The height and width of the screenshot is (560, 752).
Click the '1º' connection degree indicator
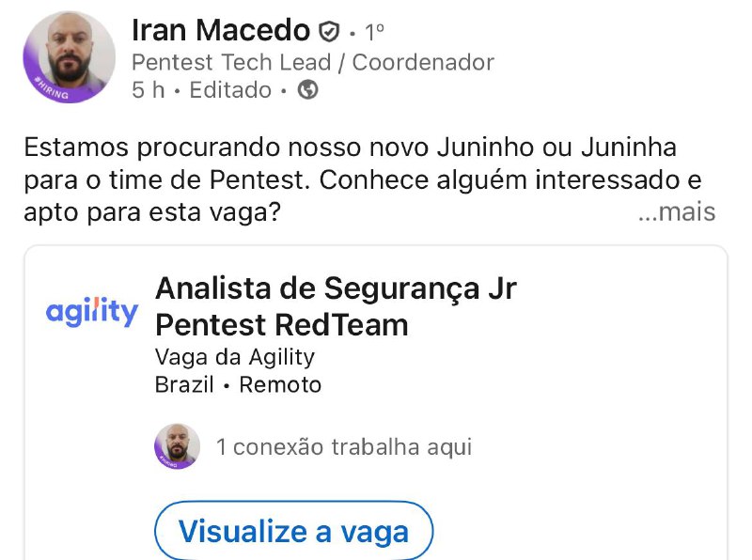tap(373, 30)
